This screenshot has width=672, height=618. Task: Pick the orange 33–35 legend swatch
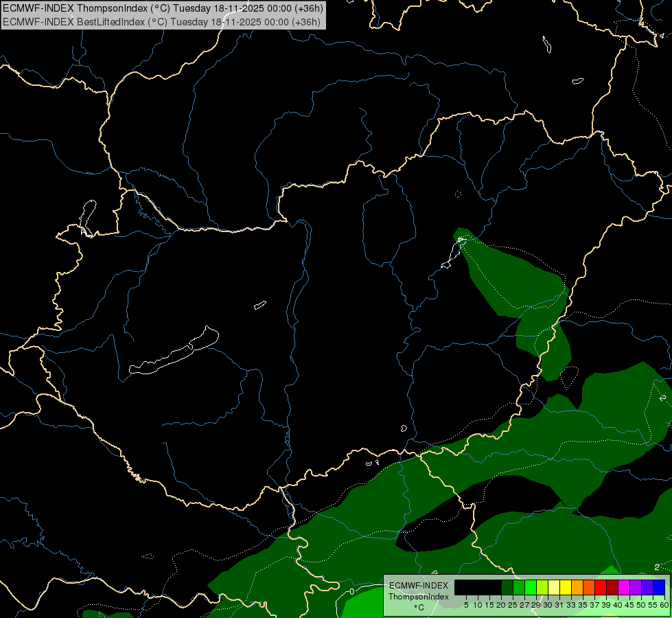click(577, 587)
